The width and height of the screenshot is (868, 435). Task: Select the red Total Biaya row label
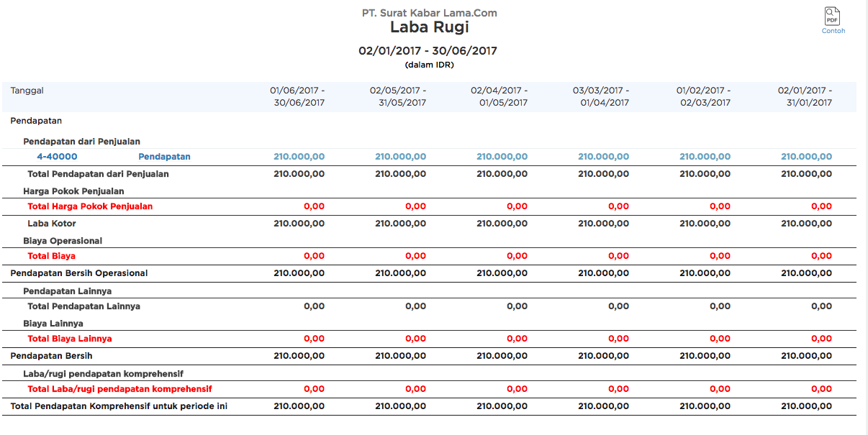coord(51,256)
